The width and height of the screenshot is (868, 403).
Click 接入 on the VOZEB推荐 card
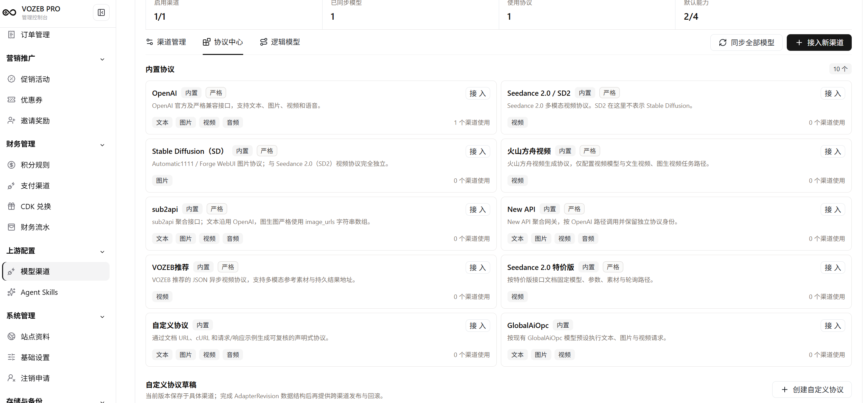[x=477, y=268]
